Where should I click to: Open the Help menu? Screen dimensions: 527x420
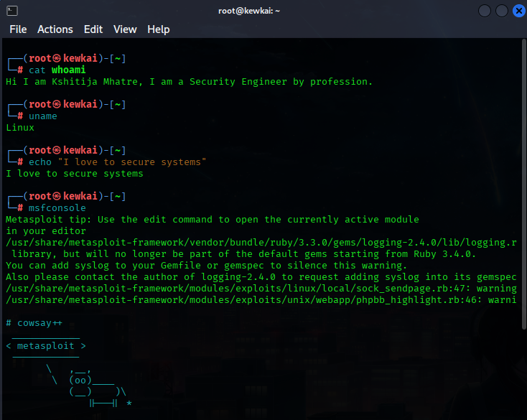click(158, 29)
